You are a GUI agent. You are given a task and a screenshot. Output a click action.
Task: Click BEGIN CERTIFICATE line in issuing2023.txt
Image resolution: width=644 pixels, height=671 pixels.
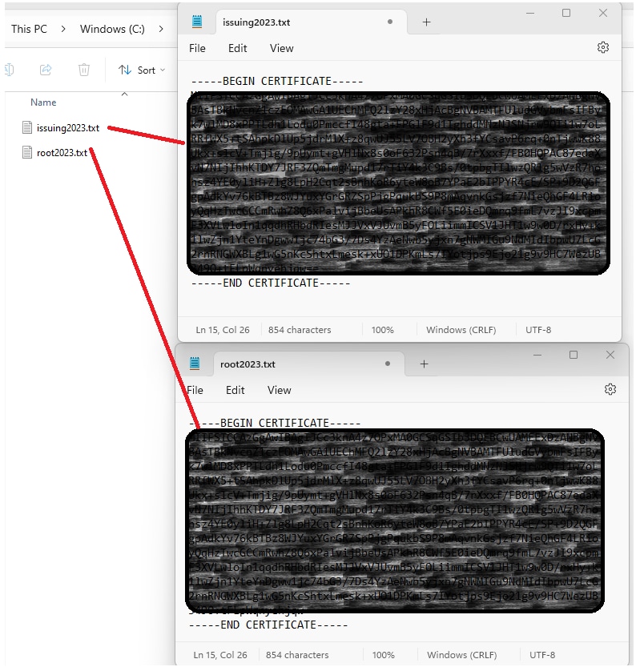[277, 81]
